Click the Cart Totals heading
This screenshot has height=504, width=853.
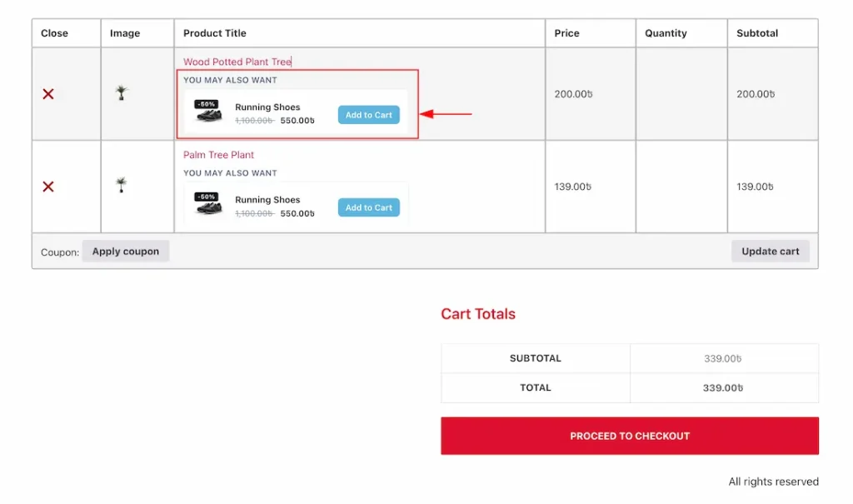pyautogui.click(x=478, y=314)
